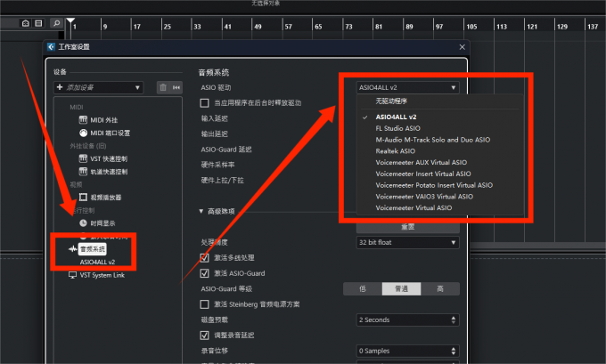Viewport: 606px width, 364px height.
Task: Open the 视频播放器 device entry
Action: [105, 198]
